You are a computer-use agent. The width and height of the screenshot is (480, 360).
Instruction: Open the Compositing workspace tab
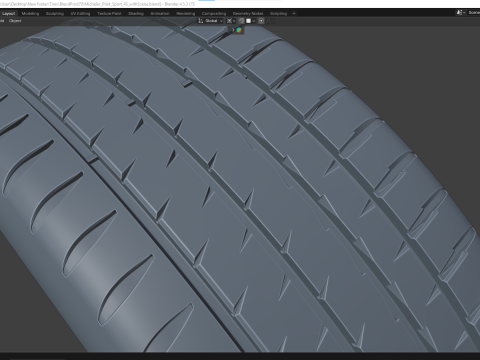[x=214, y=13]
